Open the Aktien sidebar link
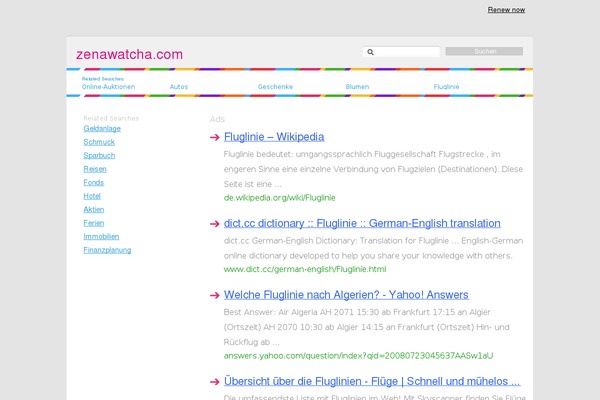Viewport: 600px width, 400px height. [94, 209]
